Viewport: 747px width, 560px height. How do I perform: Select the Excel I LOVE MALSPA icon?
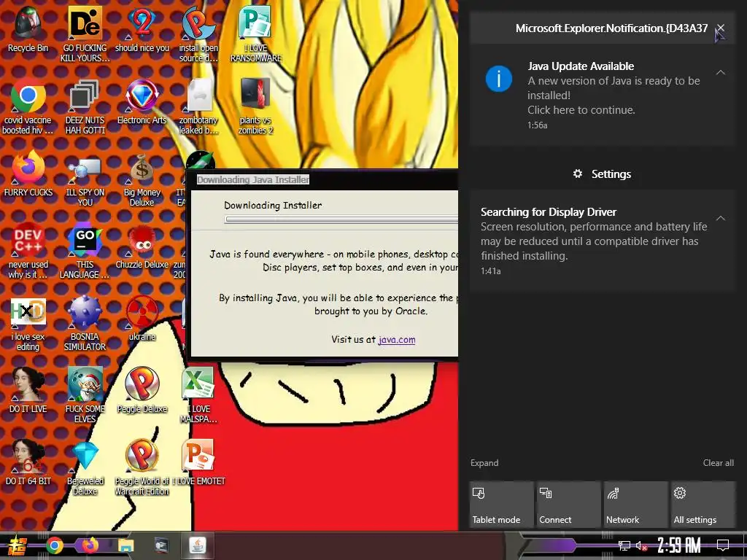pyautogui.click(x=198, y=394)
